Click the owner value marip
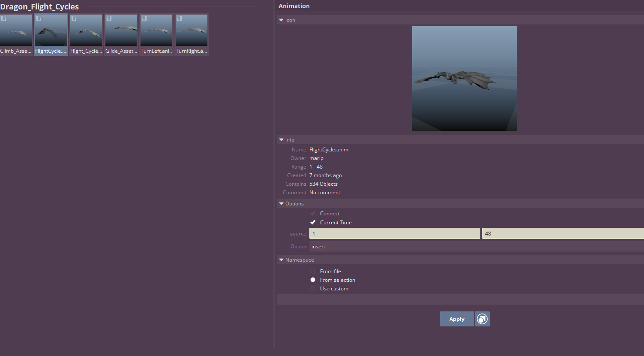644x356 pixels. click(316, 158)
